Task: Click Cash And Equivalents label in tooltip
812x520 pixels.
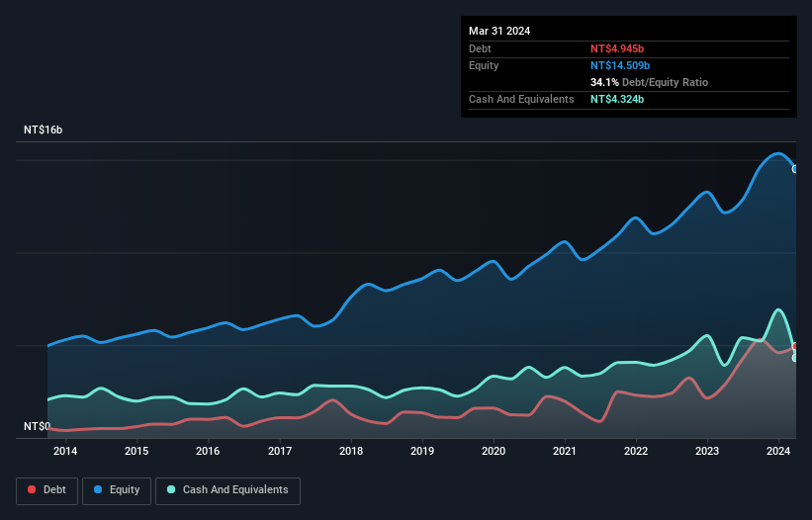Action: [x=521, y=99]
